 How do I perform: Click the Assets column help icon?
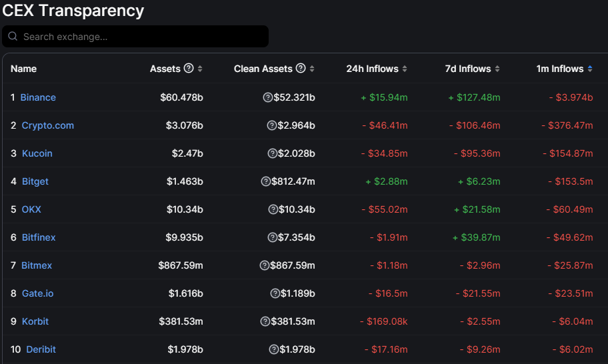point(189,69)
